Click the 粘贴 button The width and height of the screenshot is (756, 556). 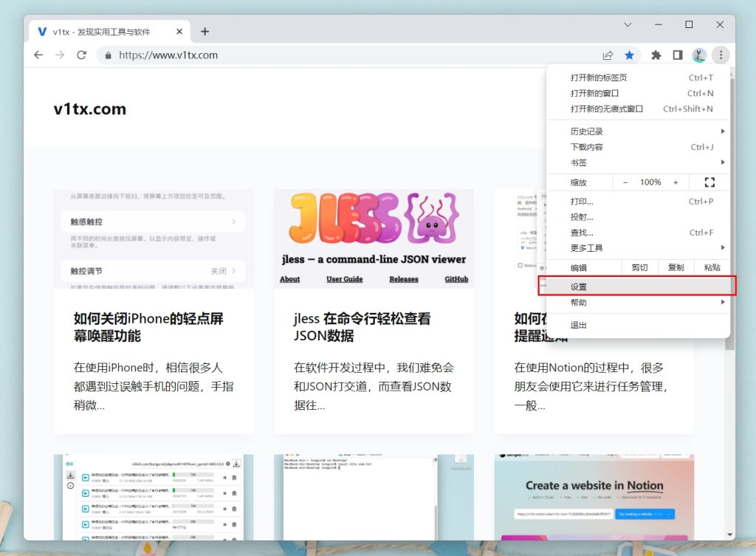(712, 267)
